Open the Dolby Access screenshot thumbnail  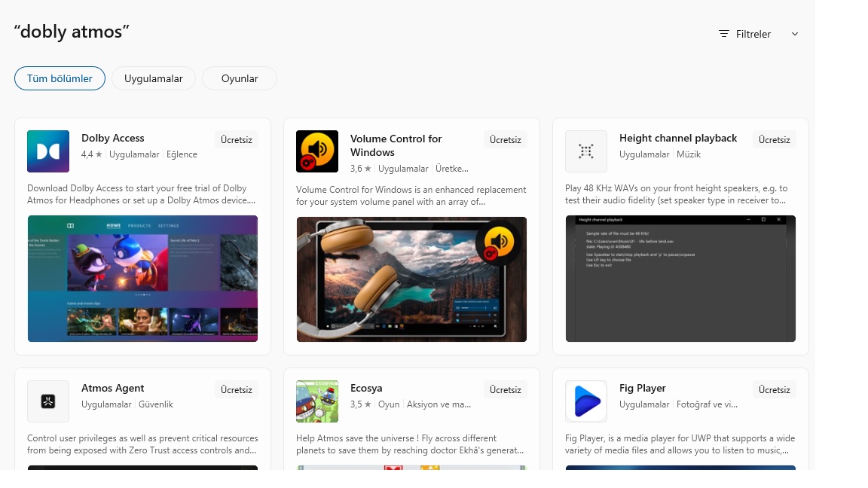pos(143,279)
